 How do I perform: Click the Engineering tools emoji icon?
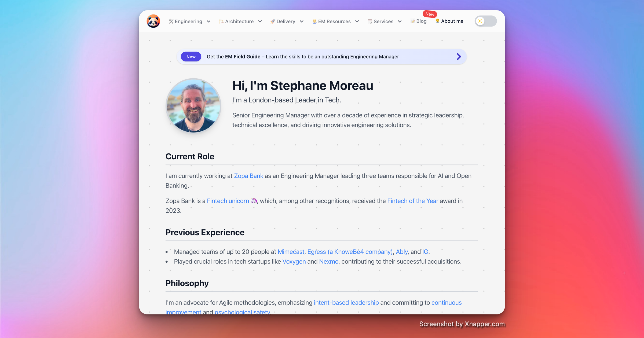(x=171, y=21)
